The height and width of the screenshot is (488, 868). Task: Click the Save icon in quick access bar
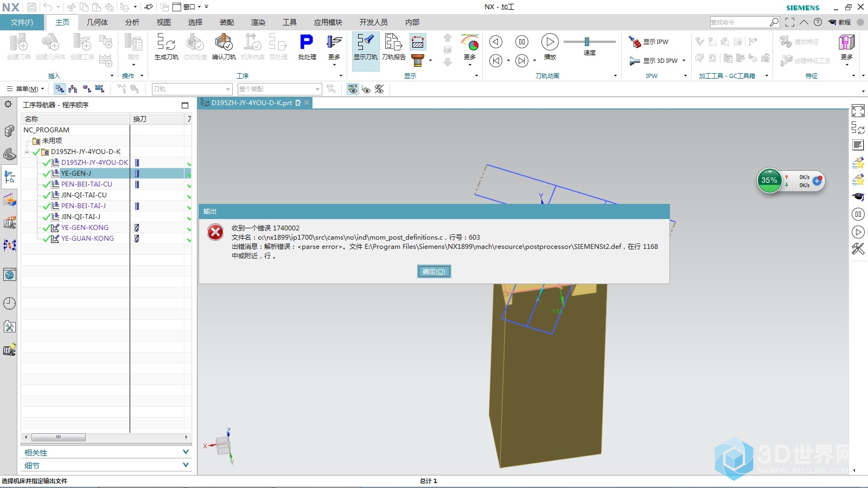tap(32, 7)
